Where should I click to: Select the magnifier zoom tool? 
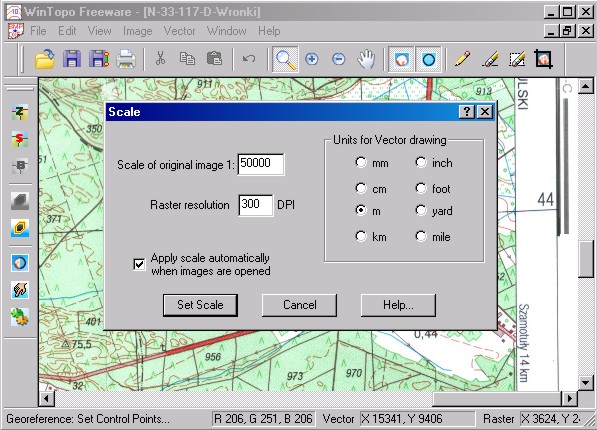(x=285, y=59)
